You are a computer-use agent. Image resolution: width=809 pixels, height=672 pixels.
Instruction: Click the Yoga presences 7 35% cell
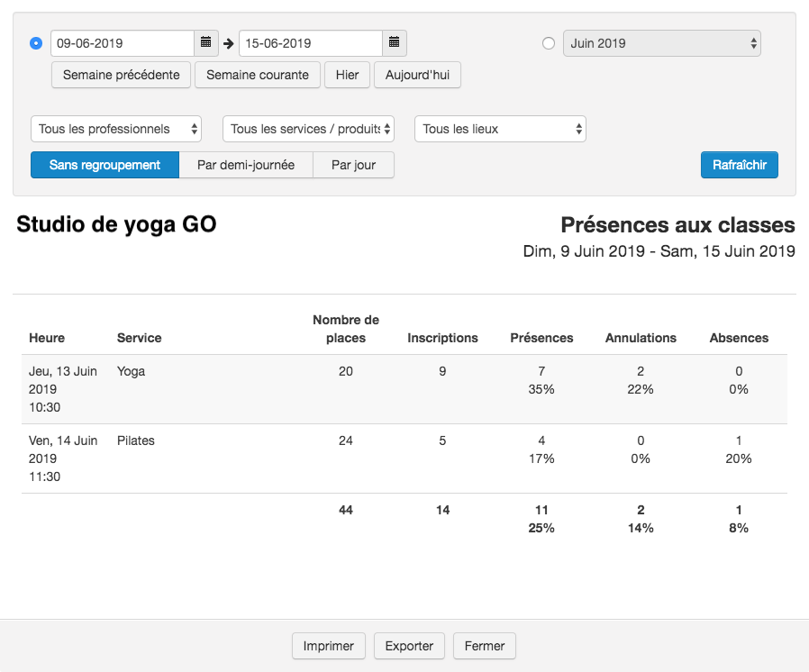tap(541, 380)
